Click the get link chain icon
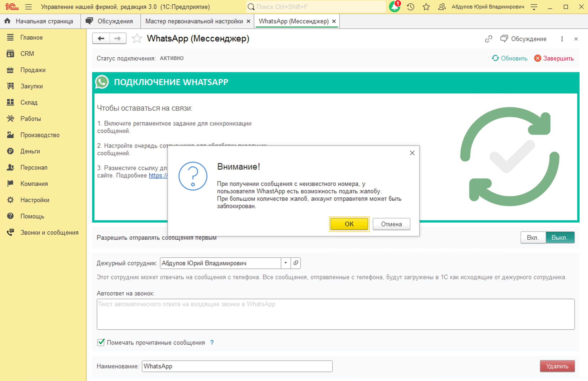The image size is (588, 381). [489, 39]
